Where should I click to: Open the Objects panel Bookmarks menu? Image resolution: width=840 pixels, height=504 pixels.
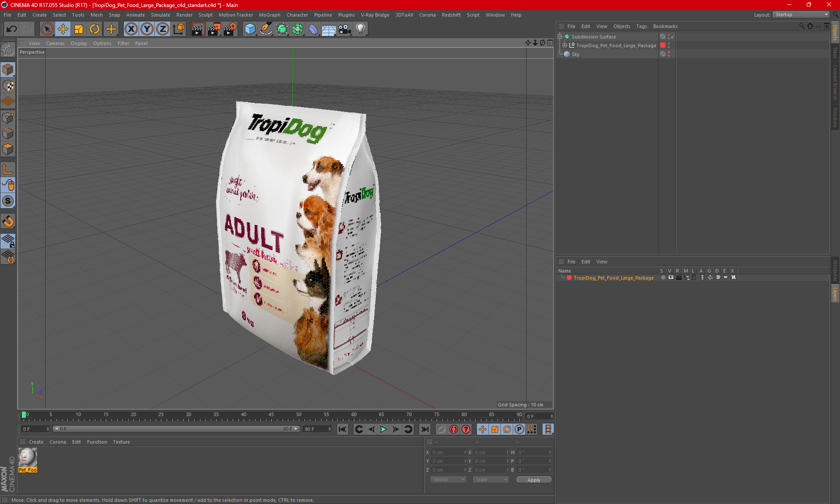coord(665,26)
